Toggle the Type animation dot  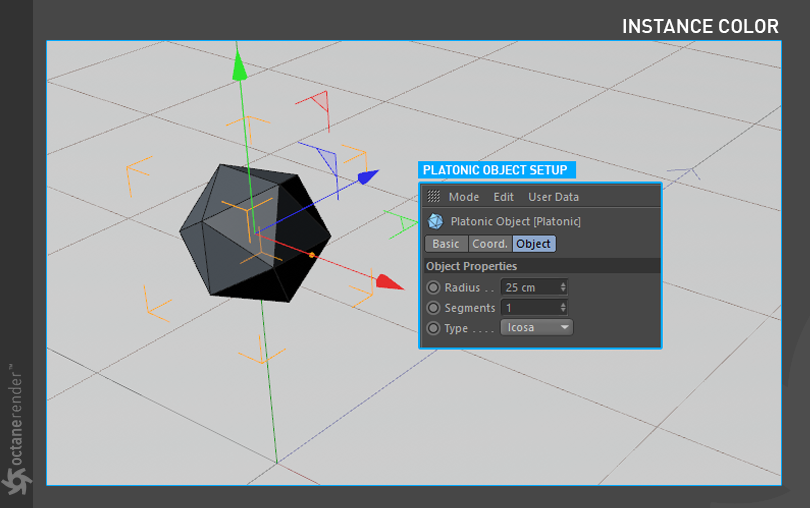tap(433, 328)
